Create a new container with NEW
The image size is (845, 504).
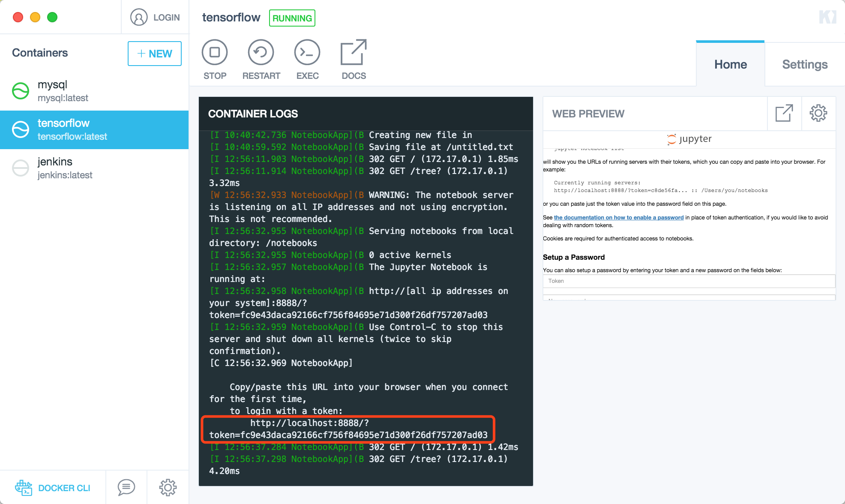tap(155, 54)
